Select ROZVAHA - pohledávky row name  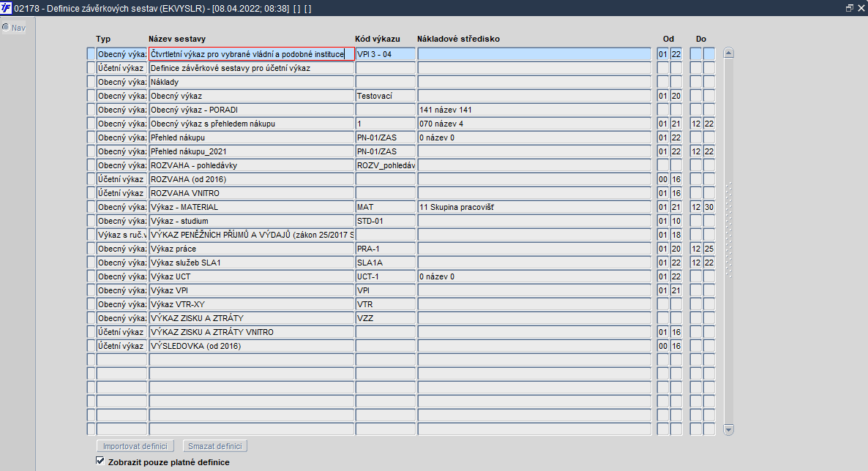point(251,165)
